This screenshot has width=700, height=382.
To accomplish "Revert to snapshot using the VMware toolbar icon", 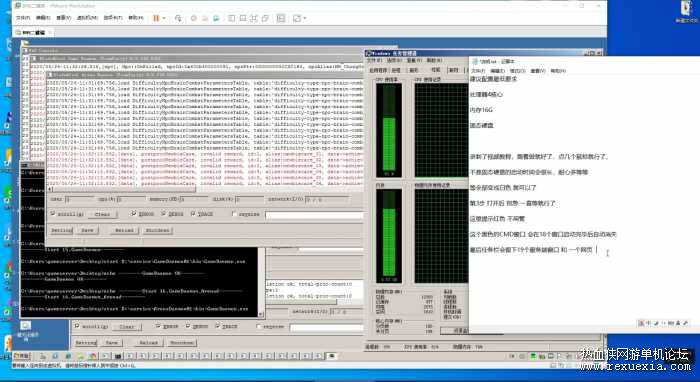I will 205,18.
